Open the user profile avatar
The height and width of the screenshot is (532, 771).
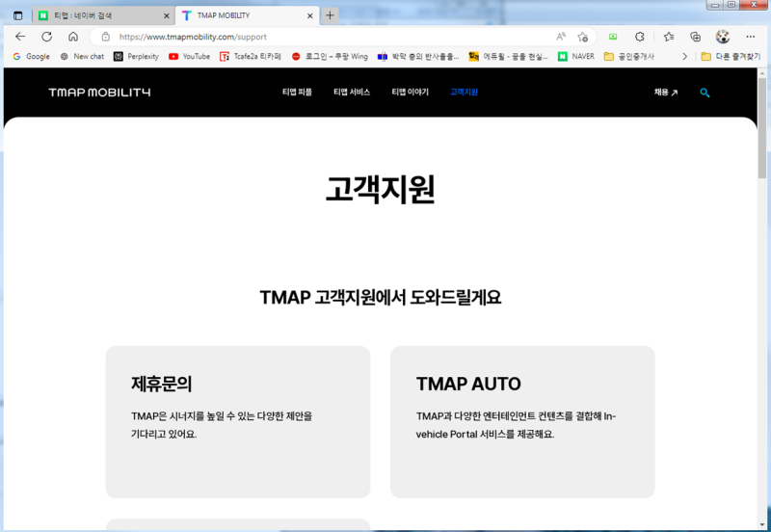pyautogui.click(x=722, y=37)
